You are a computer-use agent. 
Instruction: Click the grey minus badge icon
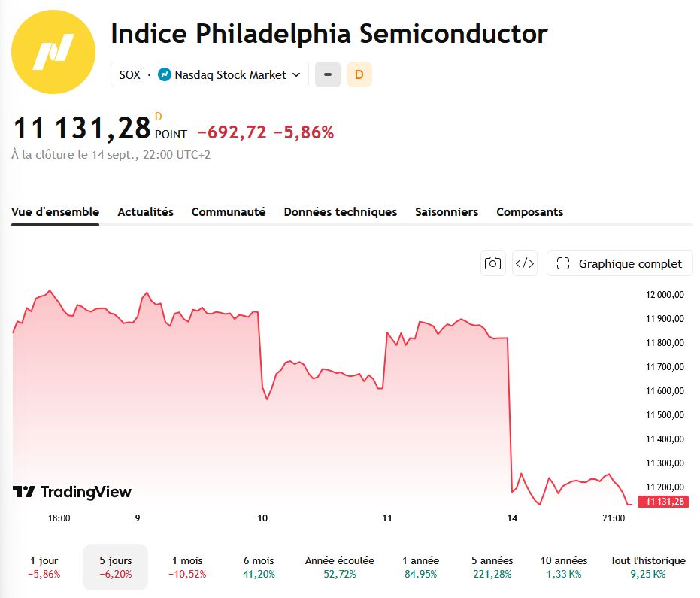(x=328, y=74)
